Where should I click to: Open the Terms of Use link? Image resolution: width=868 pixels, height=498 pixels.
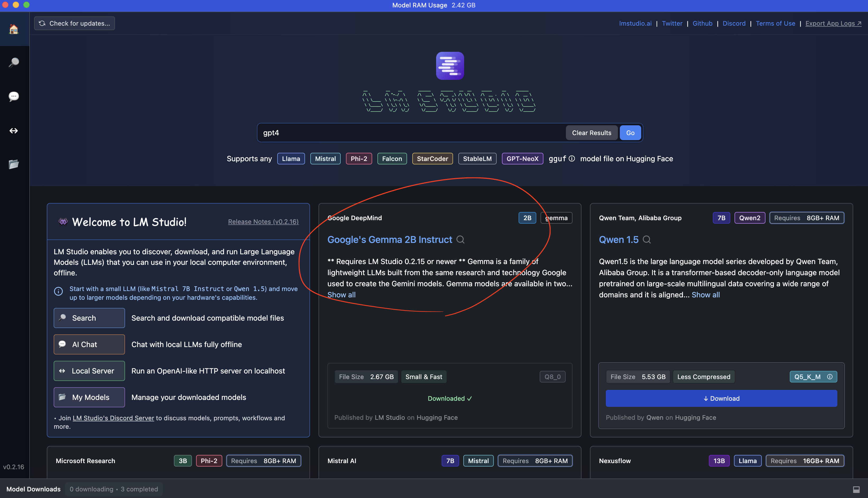click(x=775, y=23)
